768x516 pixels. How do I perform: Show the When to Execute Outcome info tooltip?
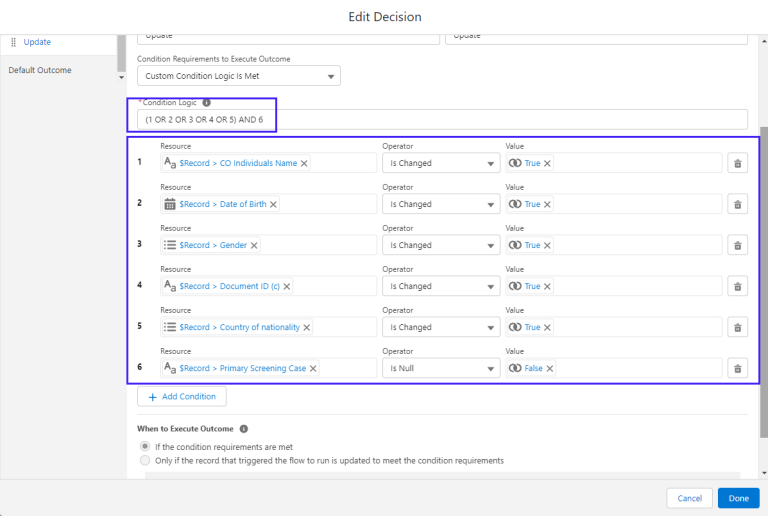[243, 429]
